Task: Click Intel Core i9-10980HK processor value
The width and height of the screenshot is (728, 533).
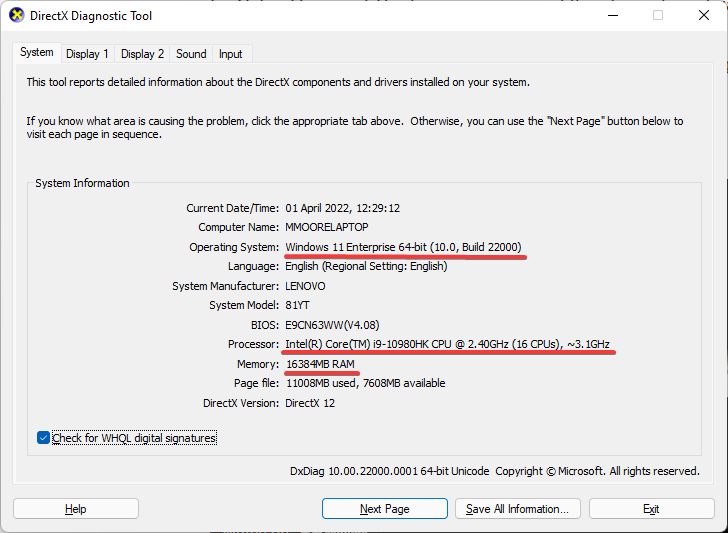Action: pos(448,344)
